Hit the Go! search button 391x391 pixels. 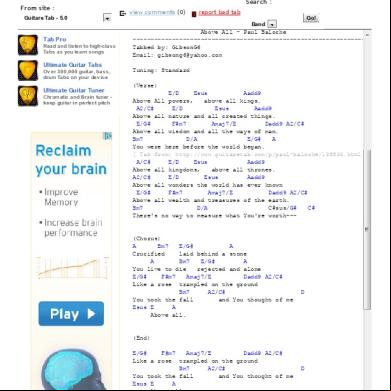coord(311,18)
